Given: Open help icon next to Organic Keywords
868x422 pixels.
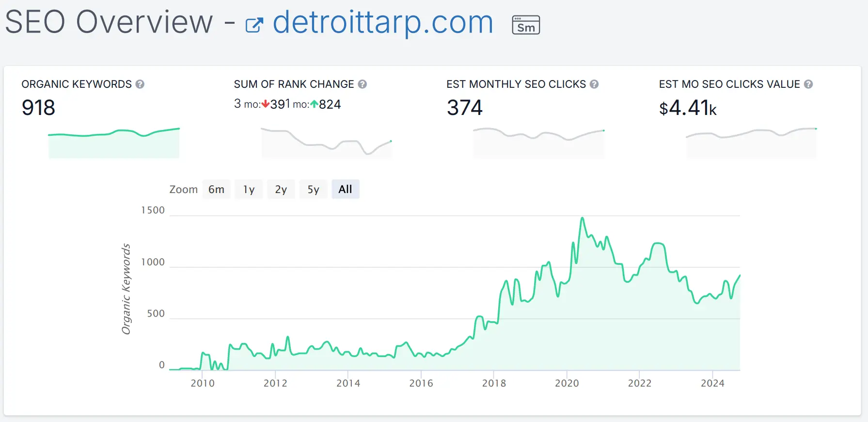Looking at the screenshot, I should pos(140,84).
